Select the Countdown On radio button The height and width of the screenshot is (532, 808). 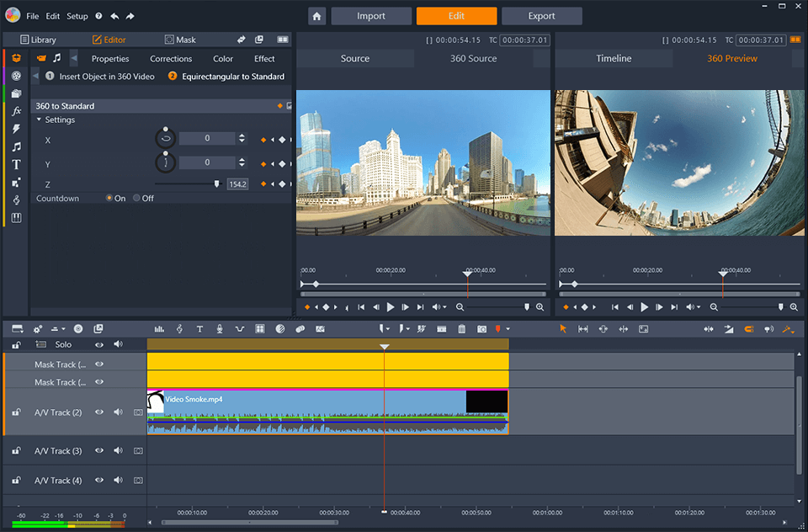[109, 199]
